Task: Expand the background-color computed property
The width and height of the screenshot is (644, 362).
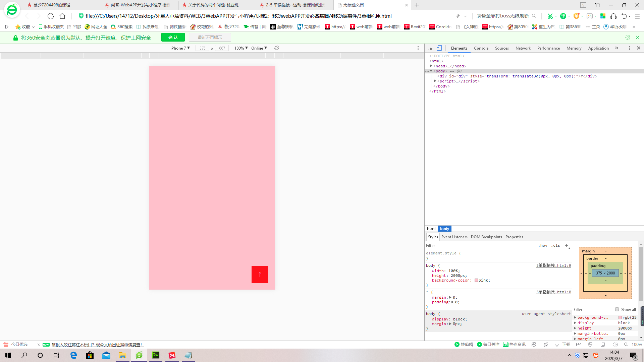Action: [575, 317]
